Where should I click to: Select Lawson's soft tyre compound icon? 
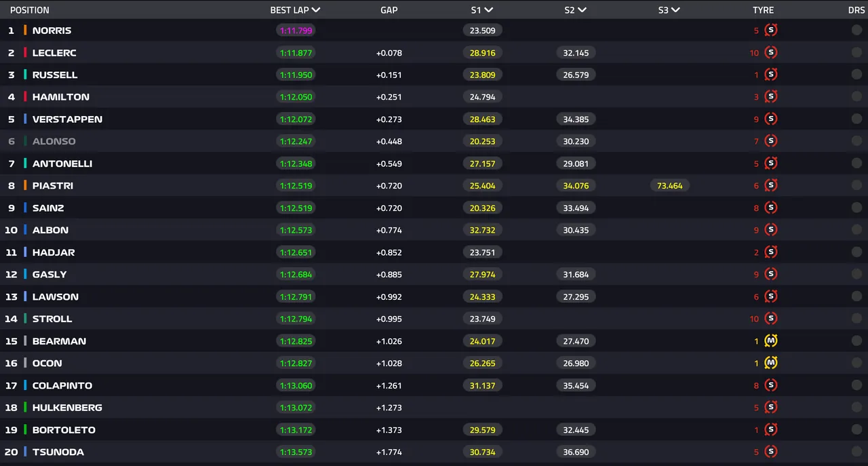click(770, 296)
